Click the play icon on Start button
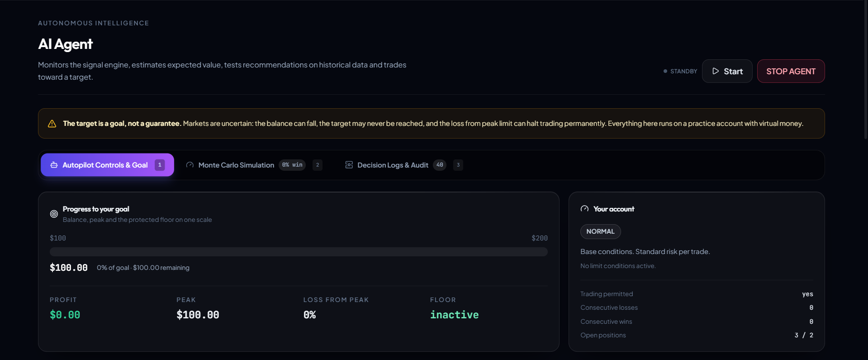The width and height of the screenshot is (868, 360). pyautogui.click(x=716, y=71)
